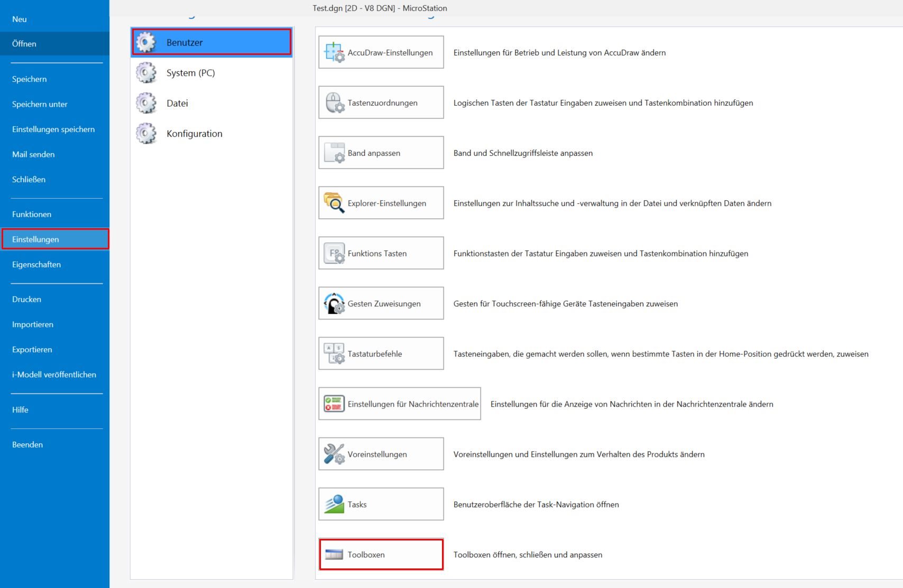Screen dimensions: 903x588
Task: Click the Funktions Tasten F8 icon
Action: (x=334, y=253)
